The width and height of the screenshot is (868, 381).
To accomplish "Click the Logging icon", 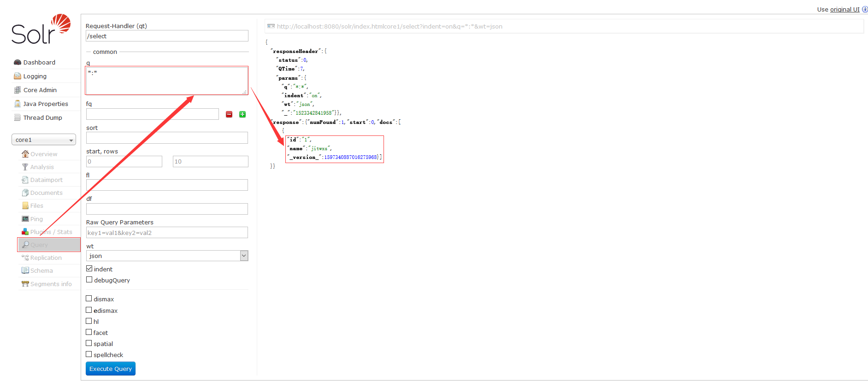I will (x=18, y=76).
